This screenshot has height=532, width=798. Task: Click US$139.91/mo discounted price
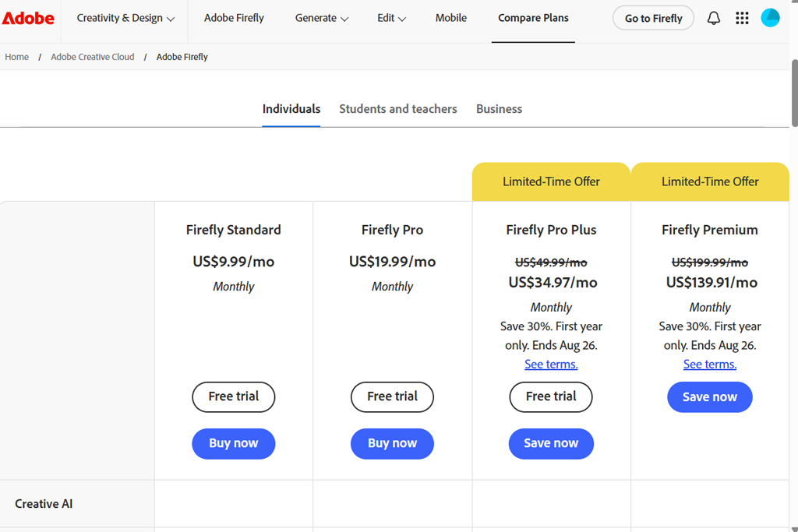[711, 282]
